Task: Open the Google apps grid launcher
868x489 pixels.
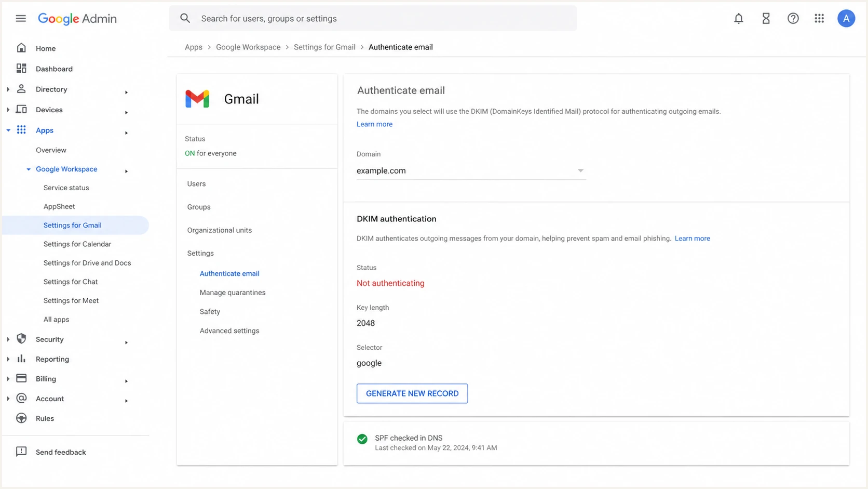Action: tap(819, 18)
